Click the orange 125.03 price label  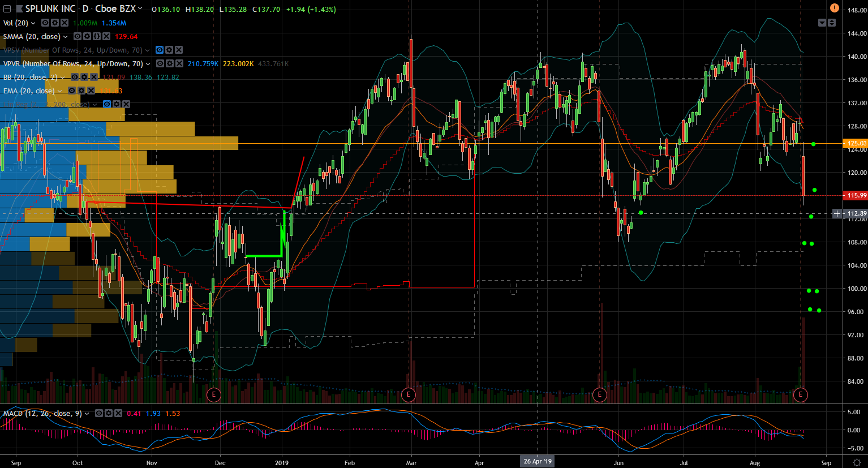click(x=856, y=144)
